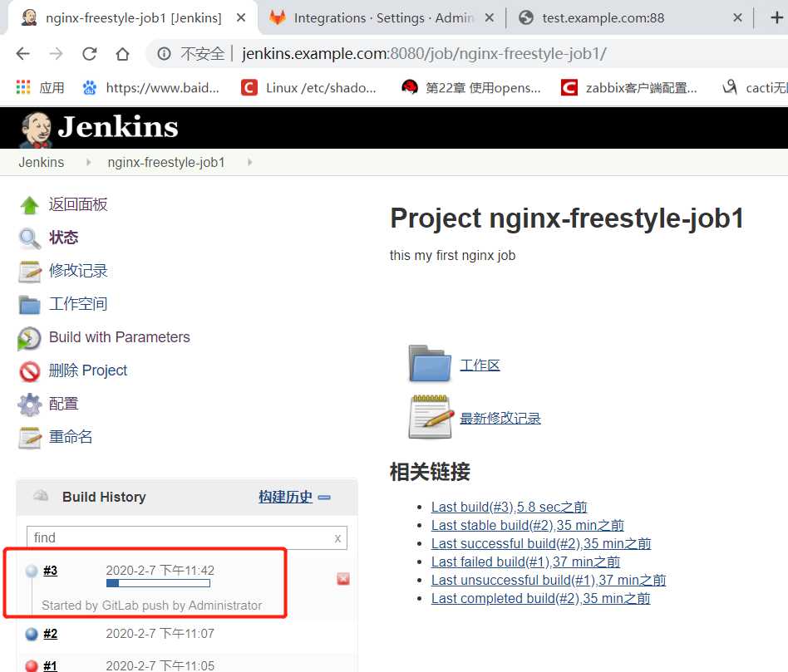Viewport: 788px width, 672px height.
Task: Click the clock Build with Parameters icon
Action: (x=29, y=338)
